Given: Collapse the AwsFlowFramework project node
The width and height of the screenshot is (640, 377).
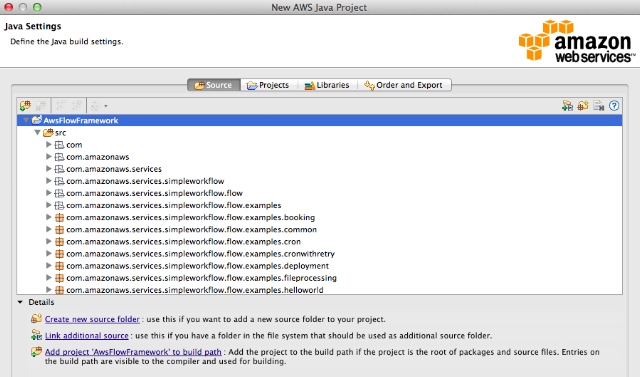Looking at the screenshot, I should point(26,120).
